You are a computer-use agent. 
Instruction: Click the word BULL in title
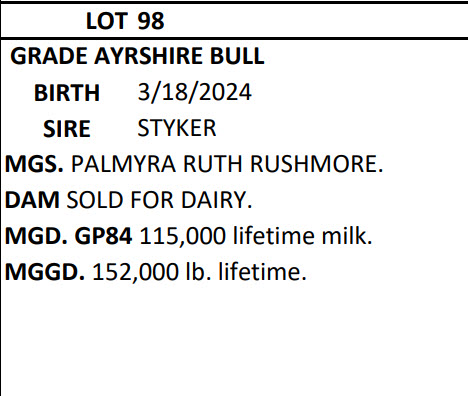point(237,56)
